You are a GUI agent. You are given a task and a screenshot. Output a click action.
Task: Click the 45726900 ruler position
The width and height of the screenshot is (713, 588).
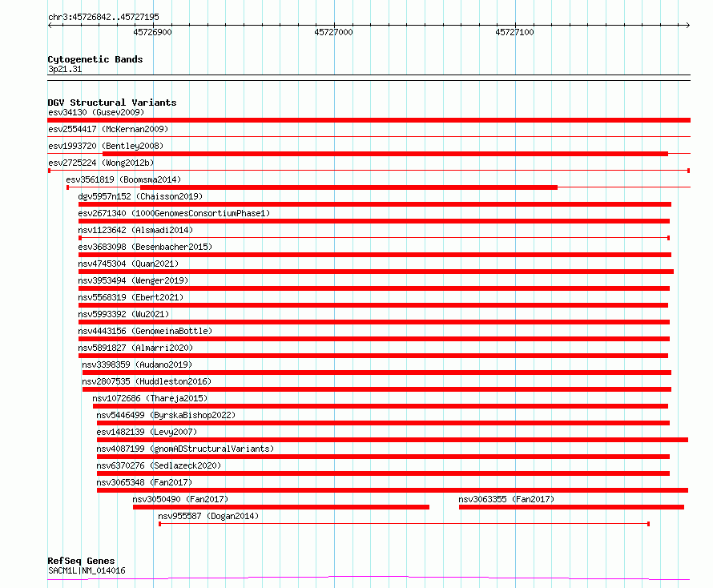[153, 32]
